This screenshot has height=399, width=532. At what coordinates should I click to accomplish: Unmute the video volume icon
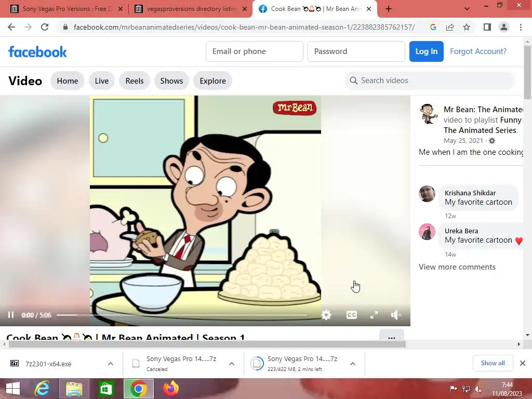pyautogui.click(x=396, y=315)
